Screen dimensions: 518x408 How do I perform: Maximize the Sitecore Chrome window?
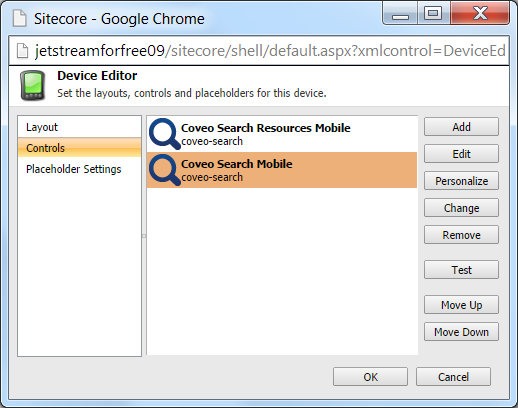433,14
